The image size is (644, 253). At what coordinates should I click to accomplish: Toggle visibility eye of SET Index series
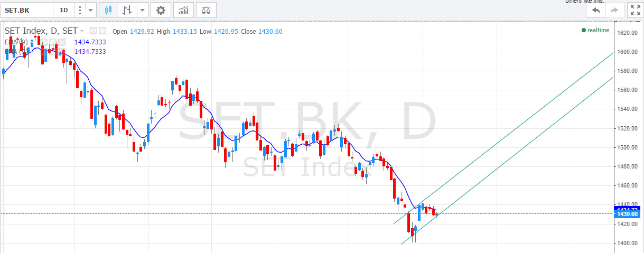(94, 31)
